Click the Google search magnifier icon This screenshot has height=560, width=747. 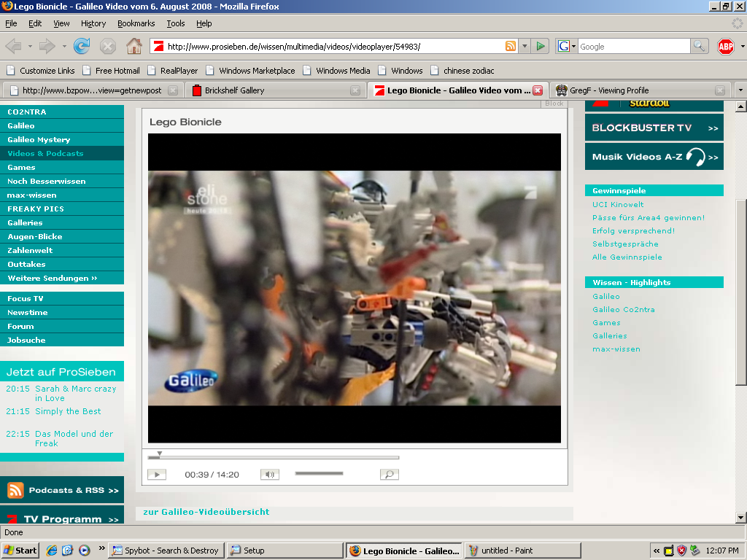click(x=698, y=46)
